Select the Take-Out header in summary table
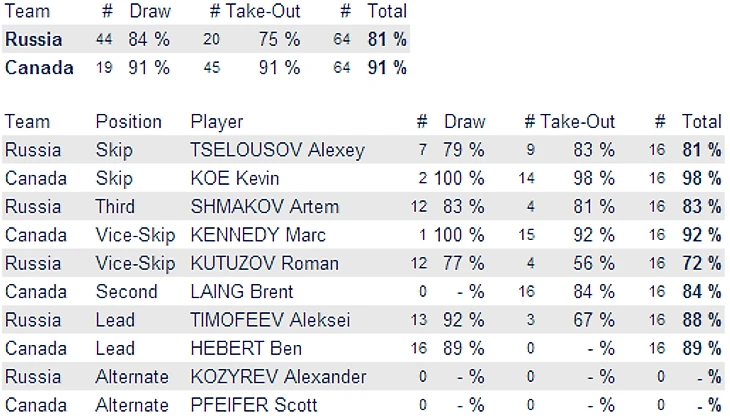 [x=263, y=11]
